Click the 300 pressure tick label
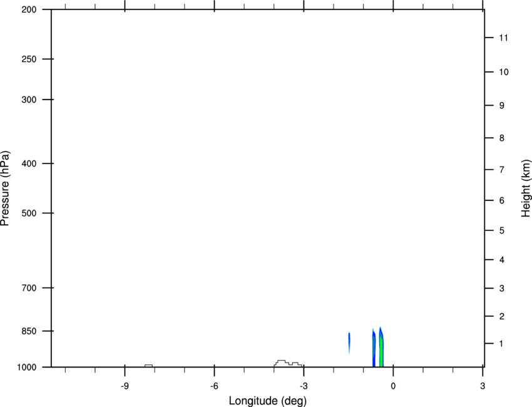The height and width of the screenshot is (407, 532). pyautogui.click(x=29, y=100)
